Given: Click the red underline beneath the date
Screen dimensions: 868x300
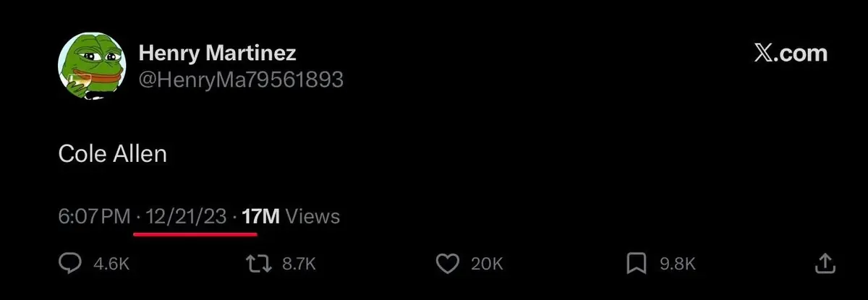Looking at the screenshot, I should (195, 233).
